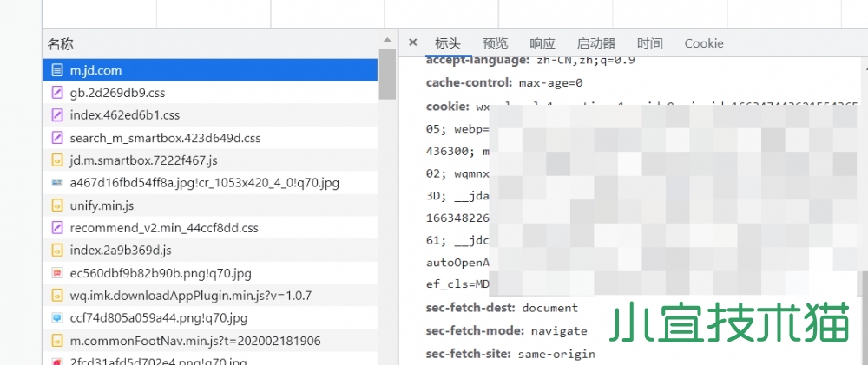The width and height of the screenshot is (868, 365).
Task: Click the image icon for ec560dbf9b82b90b.png
Action: point(56,273)
